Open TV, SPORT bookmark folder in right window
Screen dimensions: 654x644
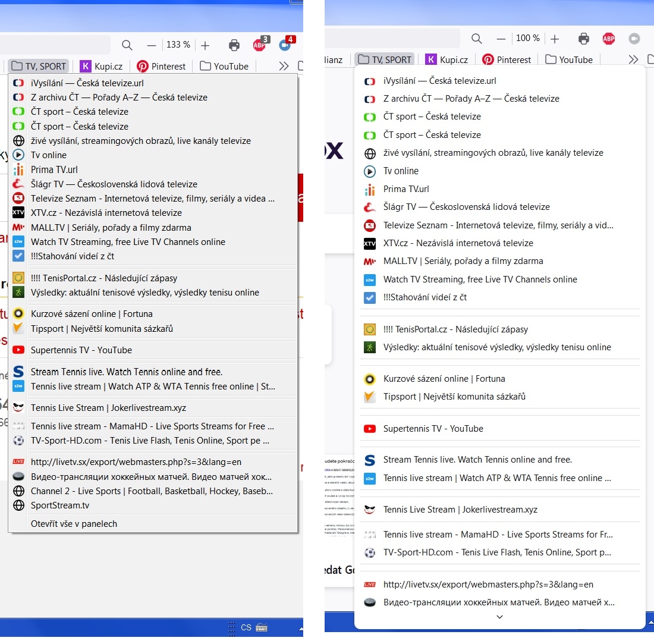pos(385,59)
